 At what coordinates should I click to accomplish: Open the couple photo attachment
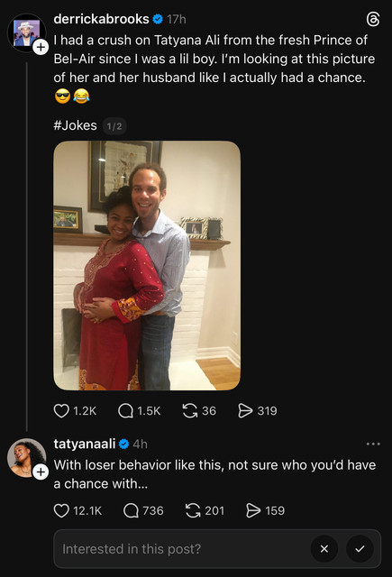coord(147,265)
